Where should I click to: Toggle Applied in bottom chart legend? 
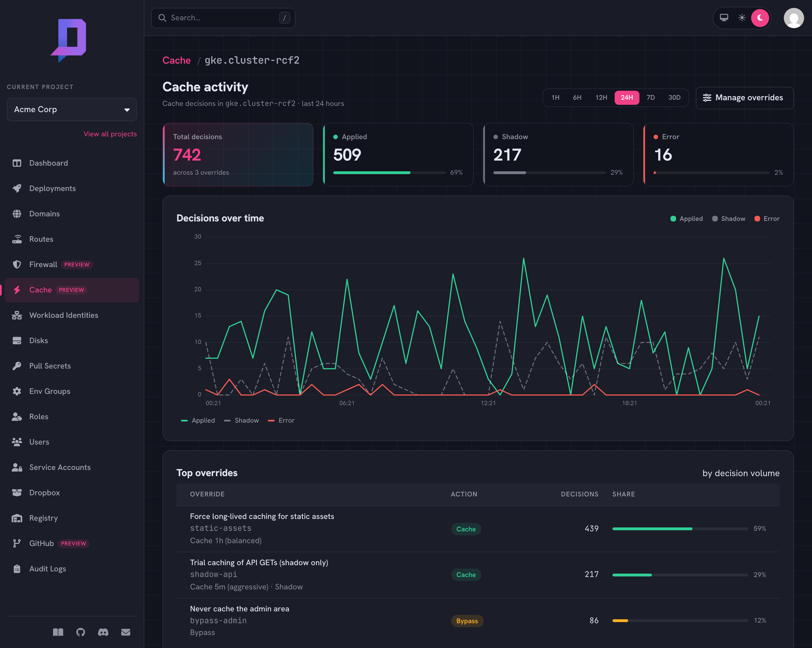198,420
